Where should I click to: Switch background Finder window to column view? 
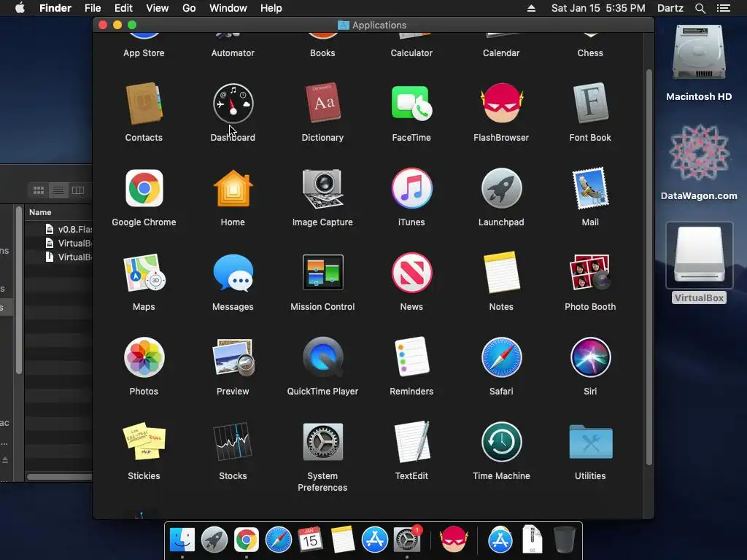[x=77, y=190]
